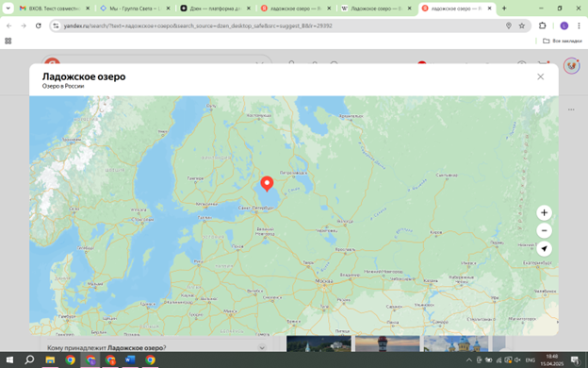Click the red location pin on Ladoga lake
This screenshot has width=588, height=368.
[x=267, y=184]
